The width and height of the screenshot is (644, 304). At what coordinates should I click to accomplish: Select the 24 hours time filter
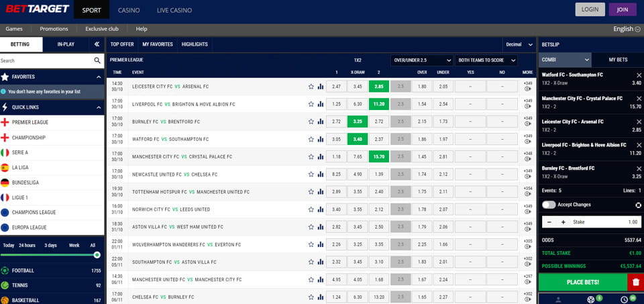tap(27, 245)
